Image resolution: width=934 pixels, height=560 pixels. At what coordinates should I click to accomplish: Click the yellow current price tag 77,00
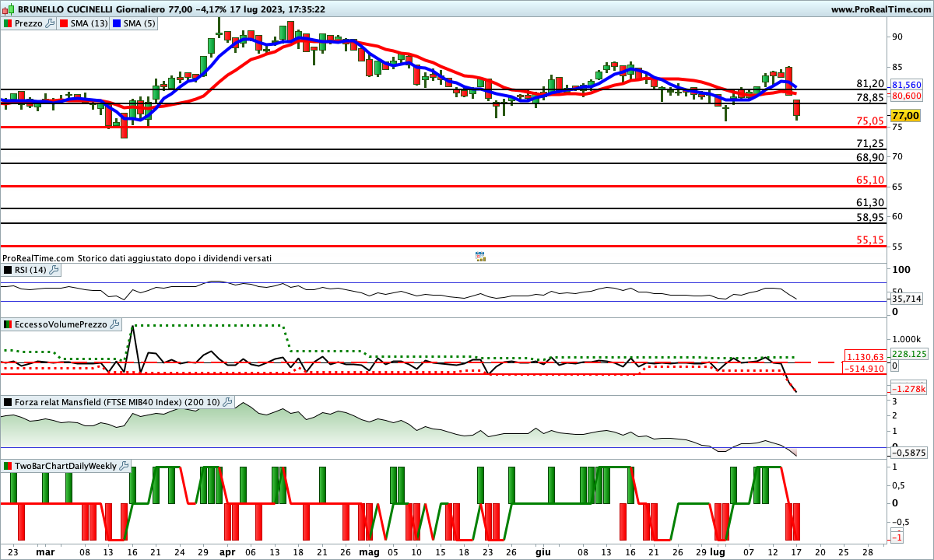(x=906, y=115)
